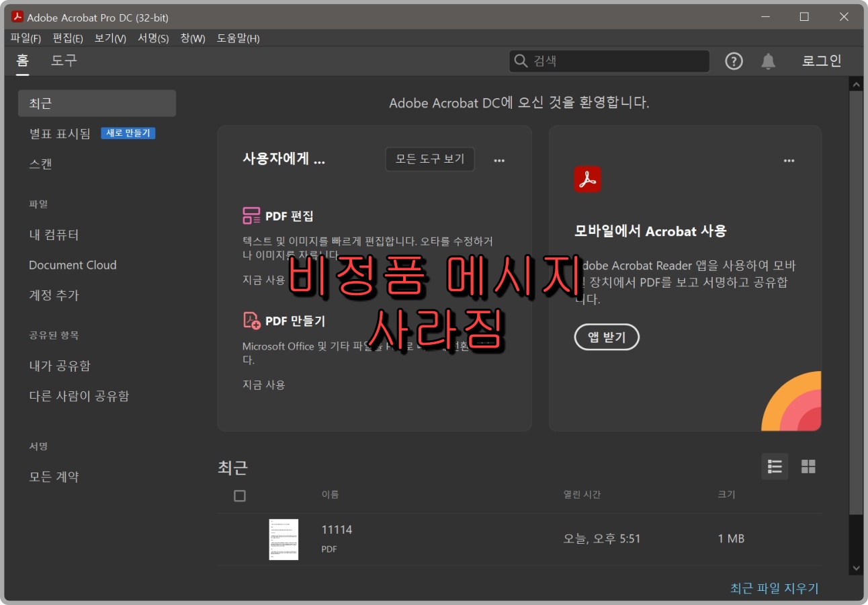Click the 앱 받기 button
This screenshot has width=868, height=605.
click(x=607, y=337)
